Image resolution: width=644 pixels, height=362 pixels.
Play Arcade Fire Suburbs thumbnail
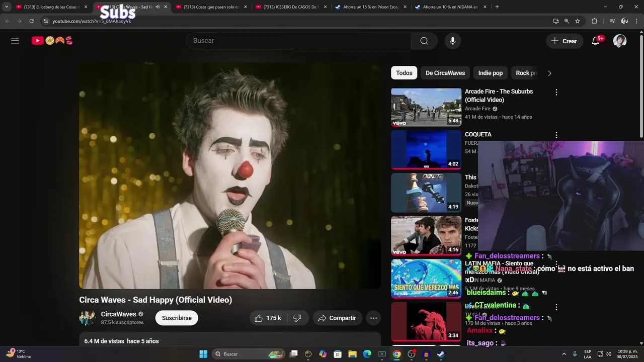426,107
